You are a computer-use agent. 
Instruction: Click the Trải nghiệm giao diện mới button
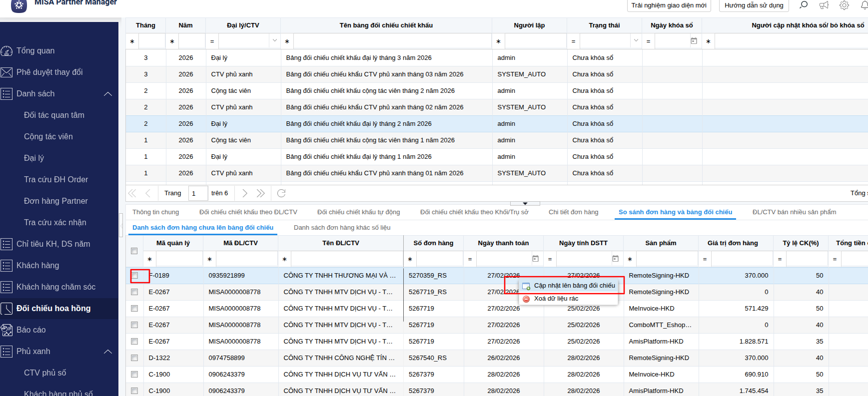click(x=669, y=5)
